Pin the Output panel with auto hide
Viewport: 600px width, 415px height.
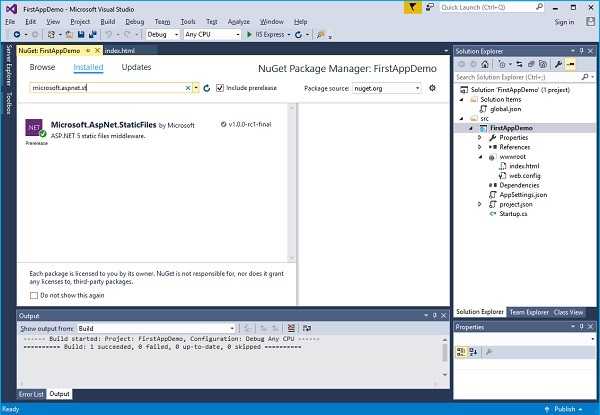(x=435, y=316)
